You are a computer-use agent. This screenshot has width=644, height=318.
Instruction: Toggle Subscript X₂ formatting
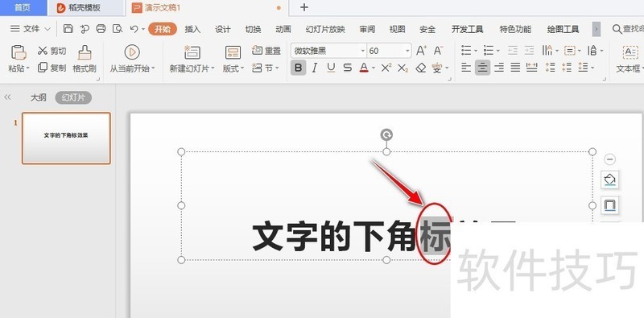tap(403, 68)
